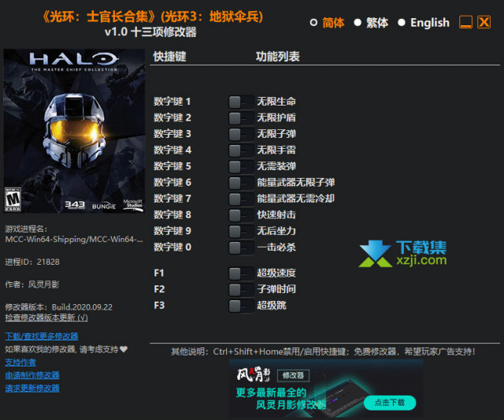504x420 pixels.
Task: Click the 数字键 9 hotkey label
Action: point(172,231)
